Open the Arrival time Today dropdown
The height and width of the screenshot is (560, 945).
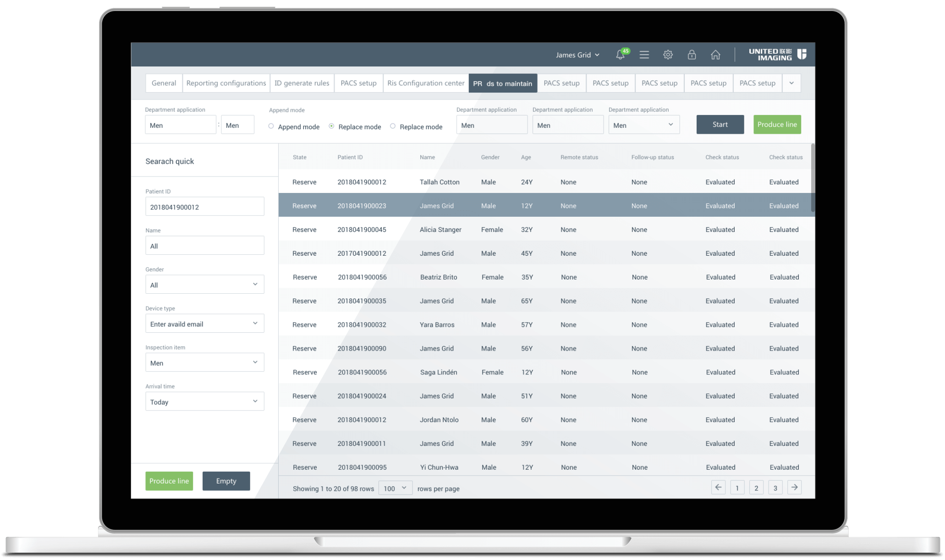pyautogui.click(x=205, y=401)
